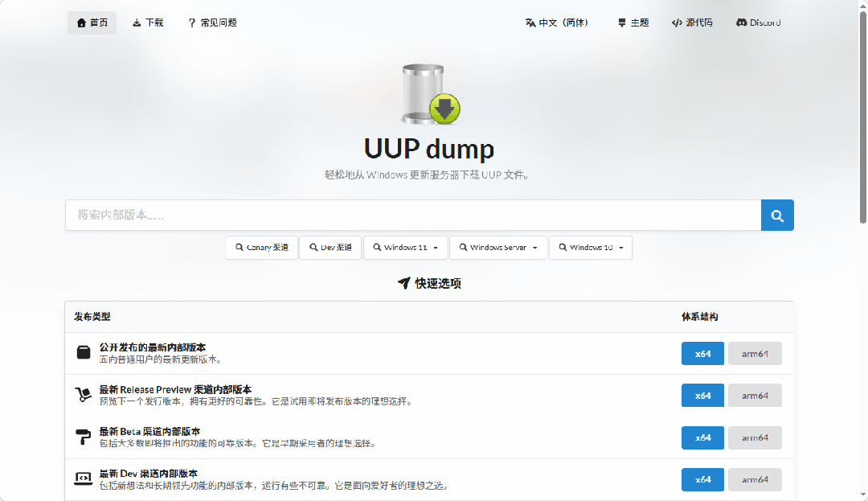Click the home icon in 首页
Screen dimensions: 868x501
tap(81, 23)
